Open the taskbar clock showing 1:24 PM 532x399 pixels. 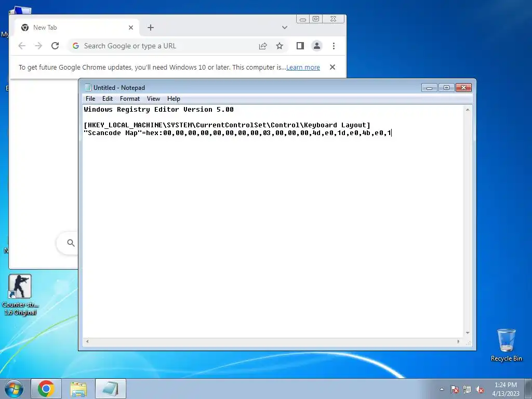pos(506,389)
